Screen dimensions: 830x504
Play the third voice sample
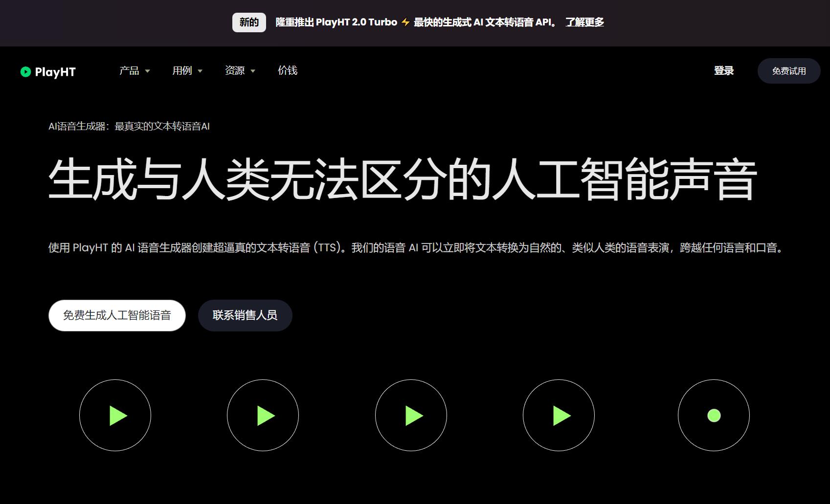[411, 416]
